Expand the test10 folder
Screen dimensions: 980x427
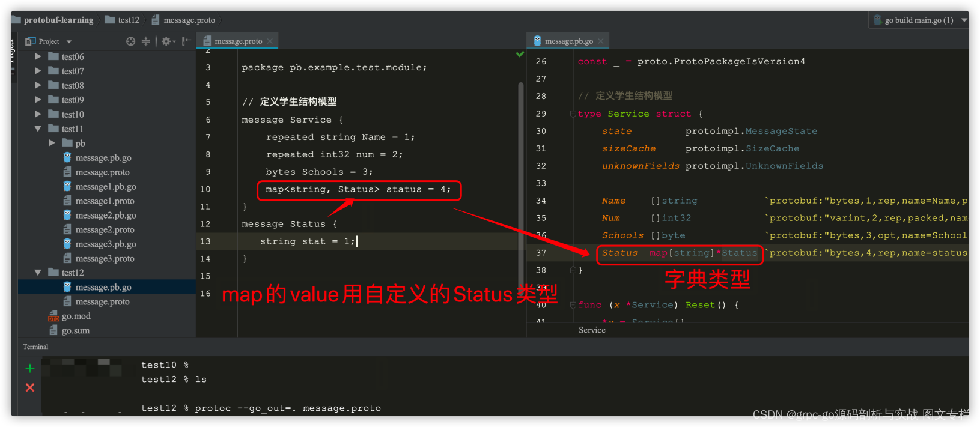[x=38, y=114]
